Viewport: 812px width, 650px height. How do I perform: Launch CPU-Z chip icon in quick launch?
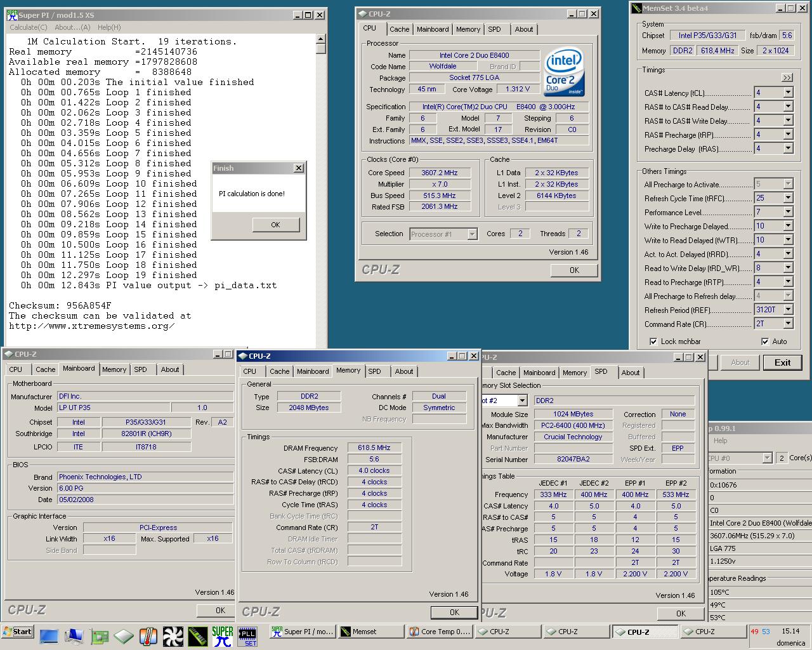click(123, 636)
